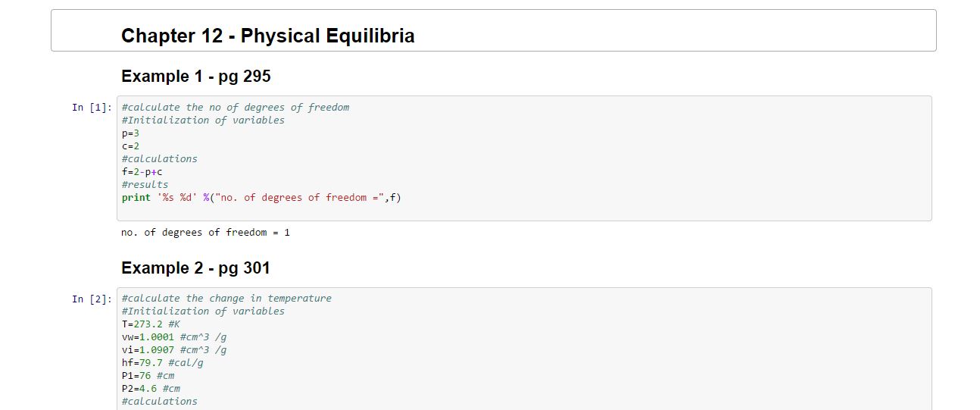Click the degrees of freedom comment line

click(x=235, y=108)
